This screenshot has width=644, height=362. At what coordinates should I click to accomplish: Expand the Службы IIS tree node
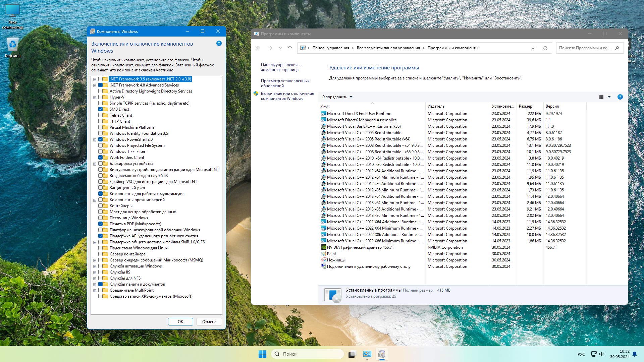[95, 273]
